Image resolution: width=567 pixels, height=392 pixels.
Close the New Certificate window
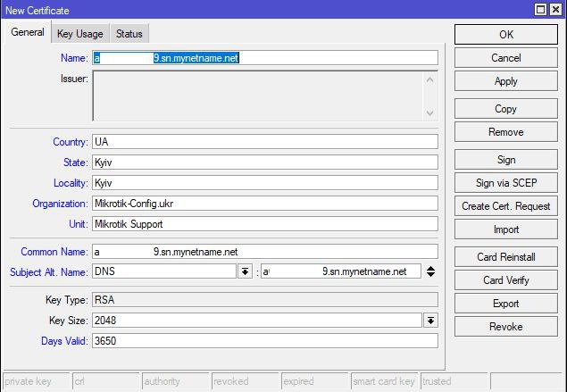tap(555, 10)
